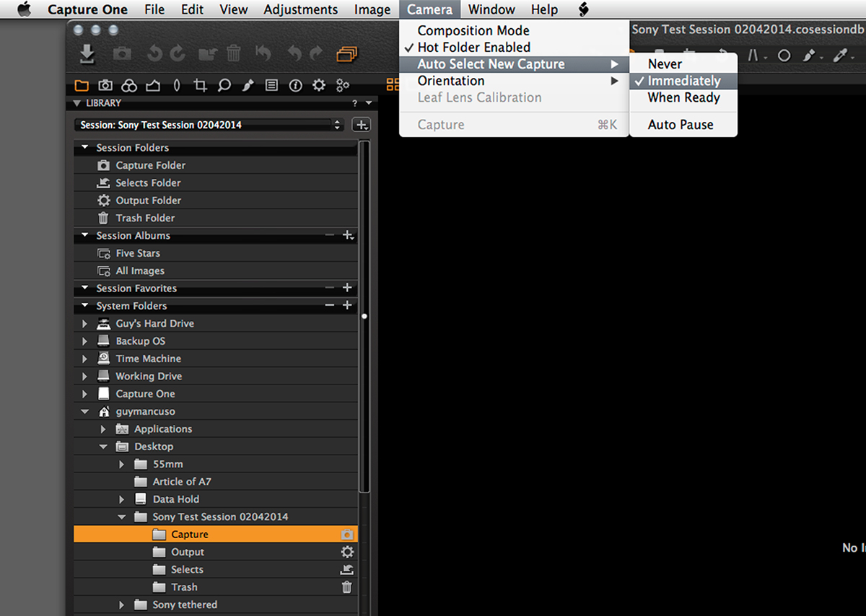Select the Keystone cursor tool
This screenshot has width=866, height=616.
[x=753, y=56]
